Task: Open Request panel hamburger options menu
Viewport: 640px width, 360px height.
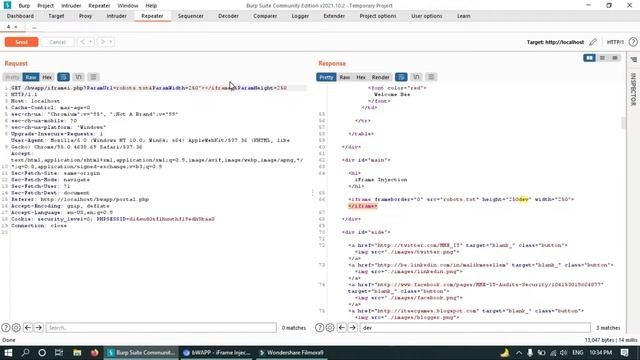Action: [93, 77]
